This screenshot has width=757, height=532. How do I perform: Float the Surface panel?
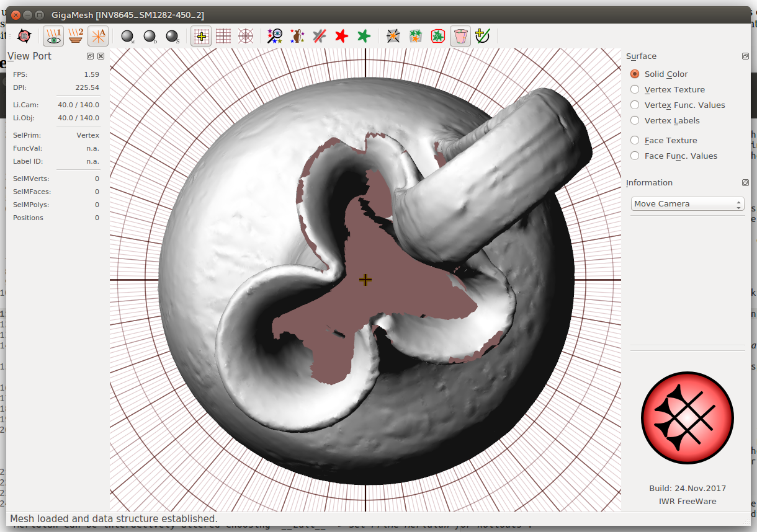coord(745,56)
